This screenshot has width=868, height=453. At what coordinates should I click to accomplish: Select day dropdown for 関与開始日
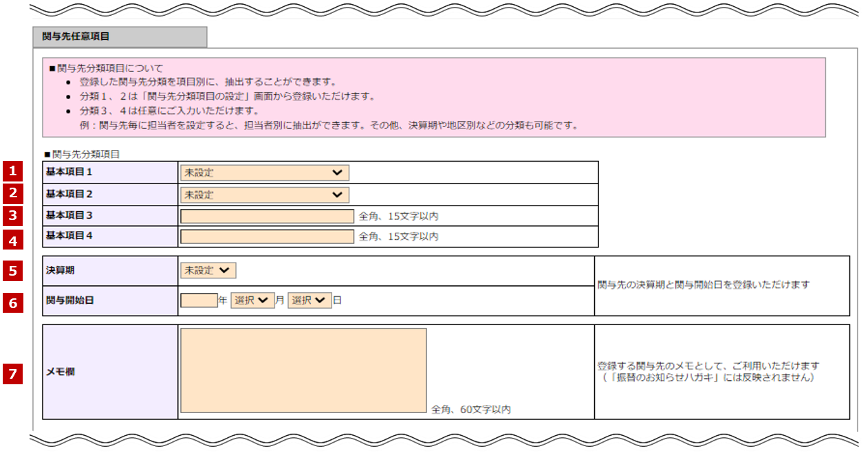pyautogui.click(x=310, y=300)
